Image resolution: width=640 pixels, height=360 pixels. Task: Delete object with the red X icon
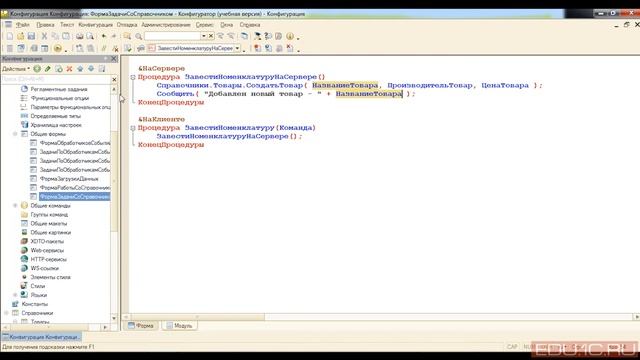click(x=69, y=69)
